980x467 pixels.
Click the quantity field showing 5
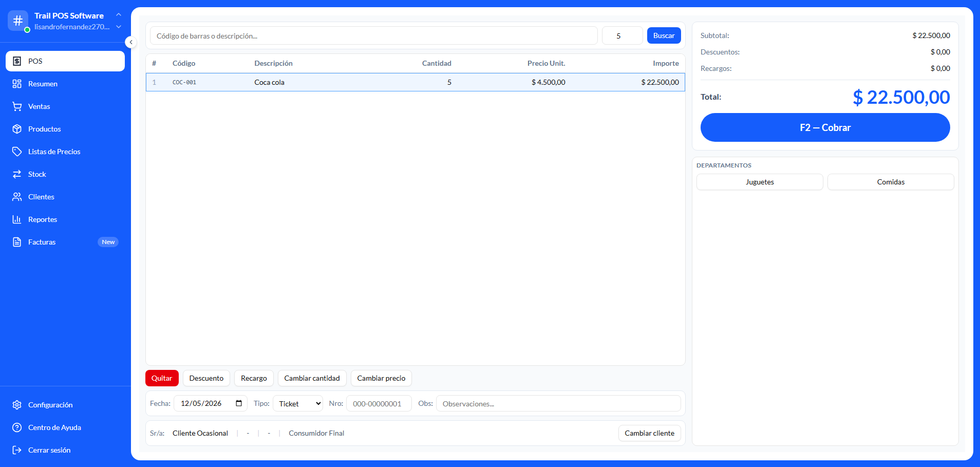623,35
